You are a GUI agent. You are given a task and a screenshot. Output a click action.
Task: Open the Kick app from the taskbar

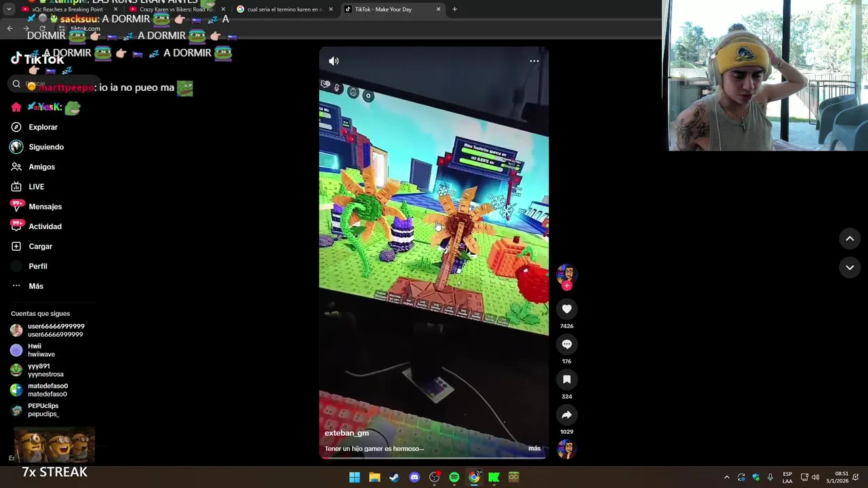coord(494,477)
